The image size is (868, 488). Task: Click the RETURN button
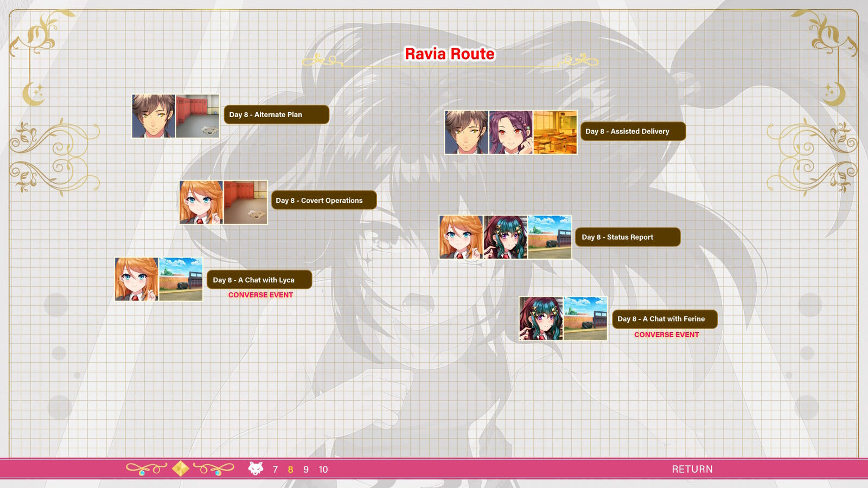click(693, 468)
